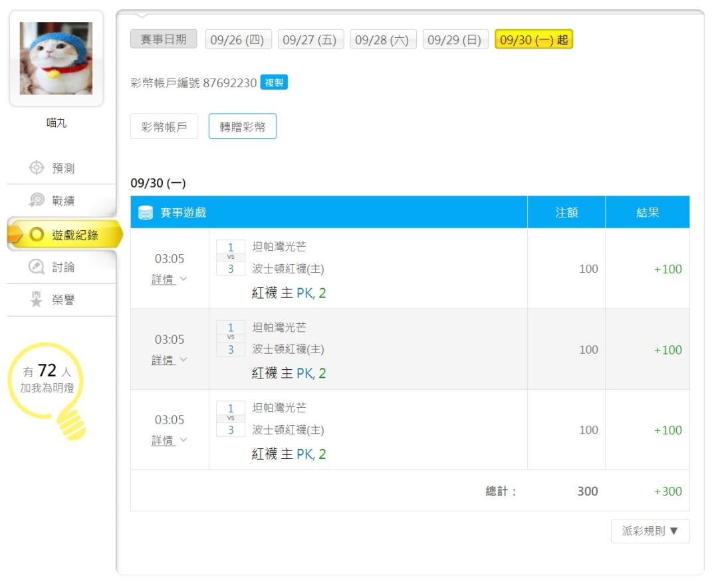Click the 討論 chat icon in sidebar
The image size is (718, 588).
tap(36, 267)
